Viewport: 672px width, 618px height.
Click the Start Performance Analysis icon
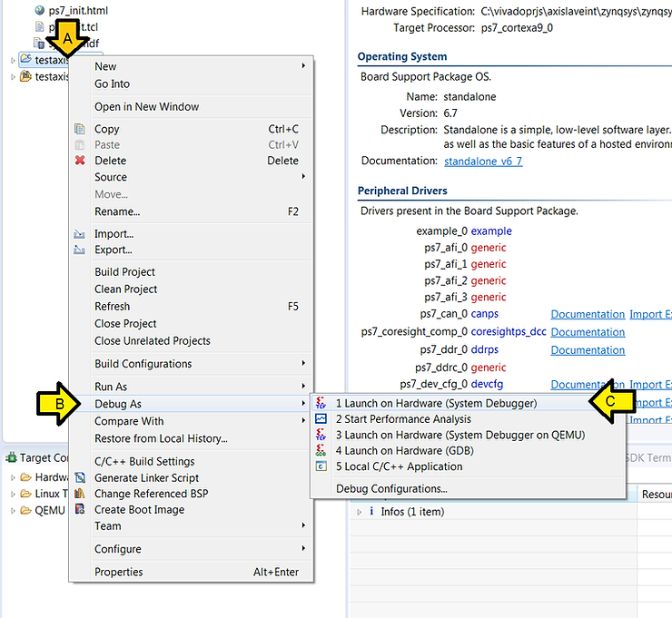tap(321, 419)
